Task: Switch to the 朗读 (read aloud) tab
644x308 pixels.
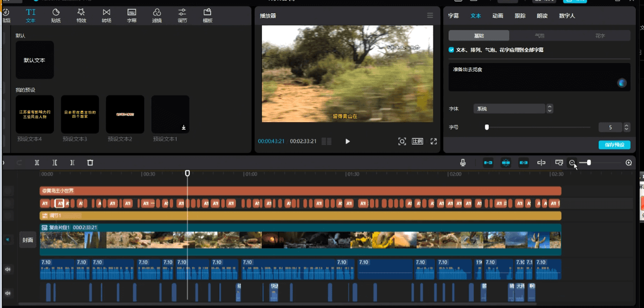Action: point(542,16)
